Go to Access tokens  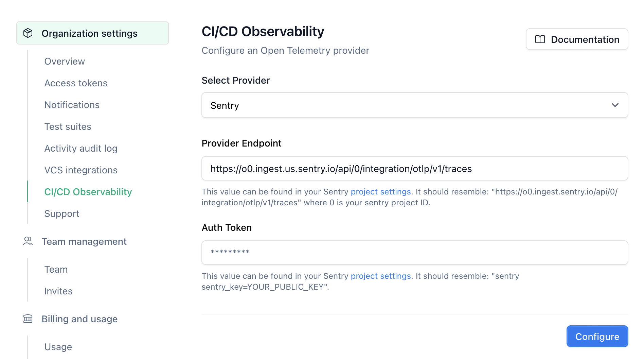(76, 83)
